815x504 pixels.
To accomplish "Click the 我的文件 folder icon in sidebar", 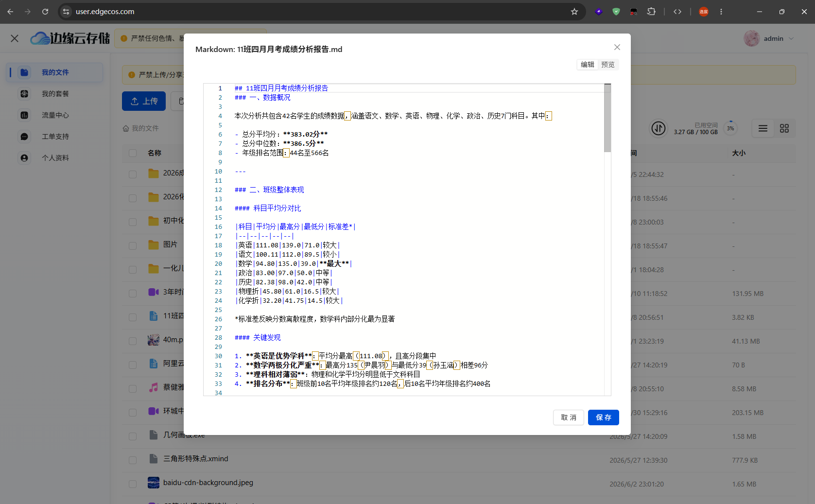I will point(24,72).
